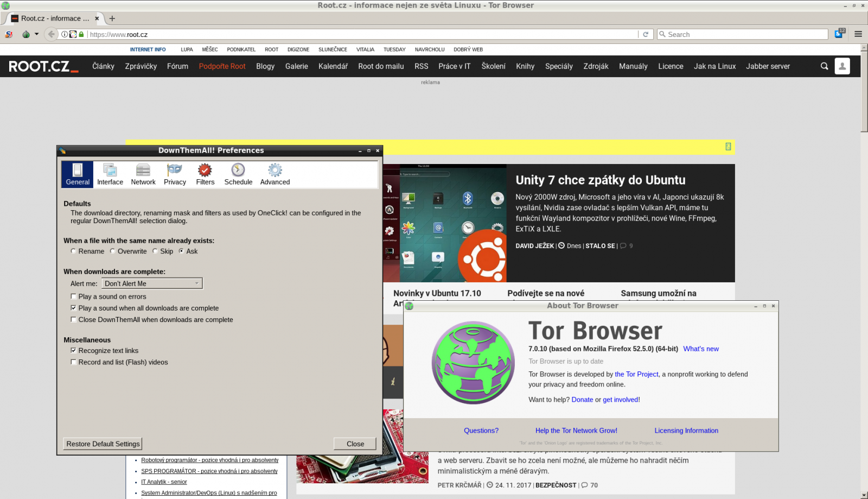Open the IT Analytik - senior job link
Screen dimensions: 868x499
[x=164, y=482]
